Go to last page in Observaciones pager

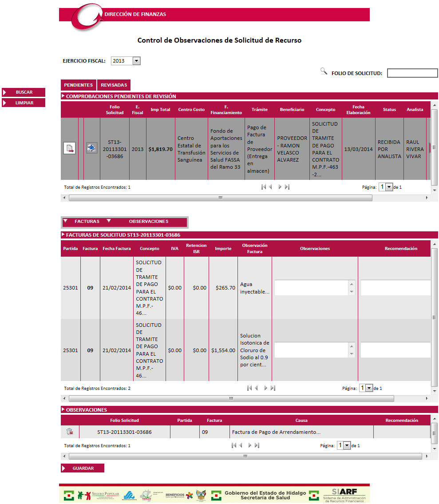pos(257,445)
